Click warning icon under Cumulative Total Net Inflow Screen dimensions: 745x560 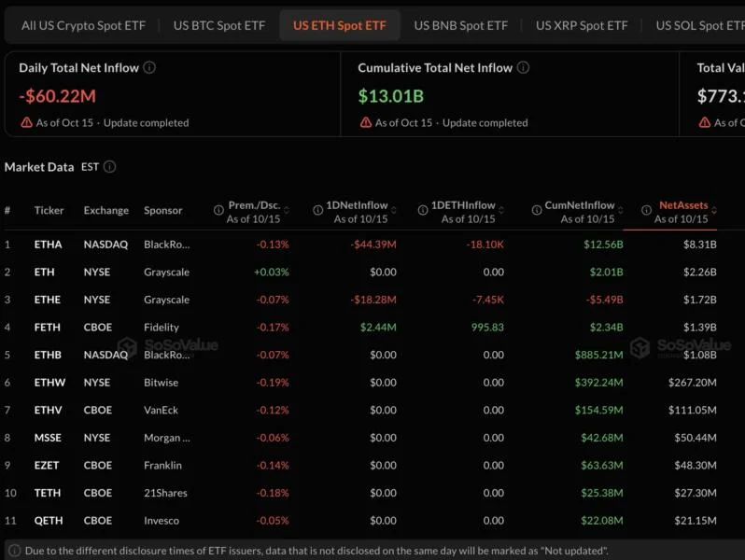click(365, 122)
